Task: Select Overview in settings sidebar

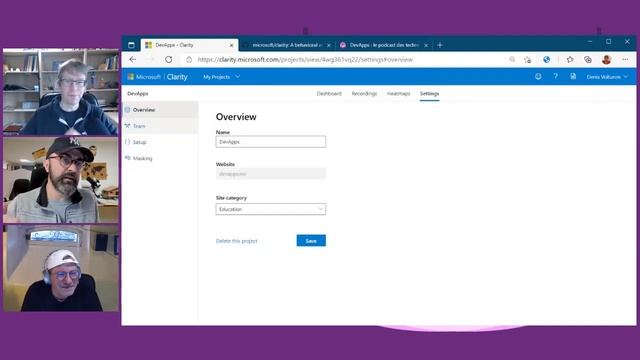Action: click(x=160, y=110)
